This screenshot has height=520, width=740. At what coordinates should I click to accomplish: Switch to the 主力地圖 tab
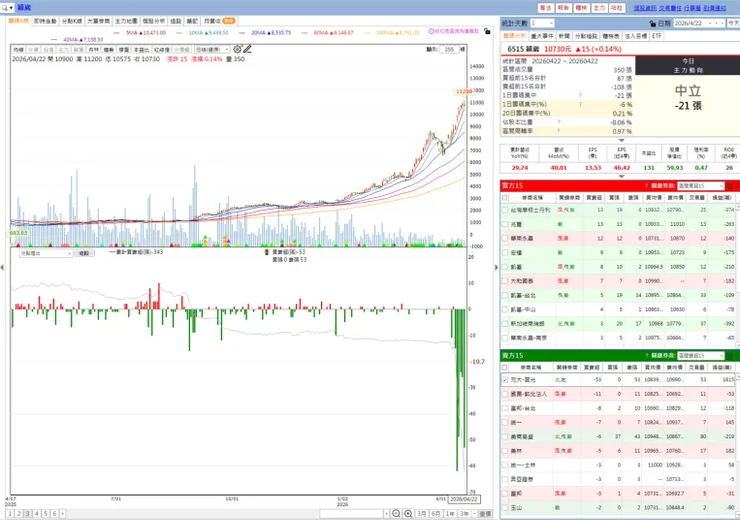(126, 21)
